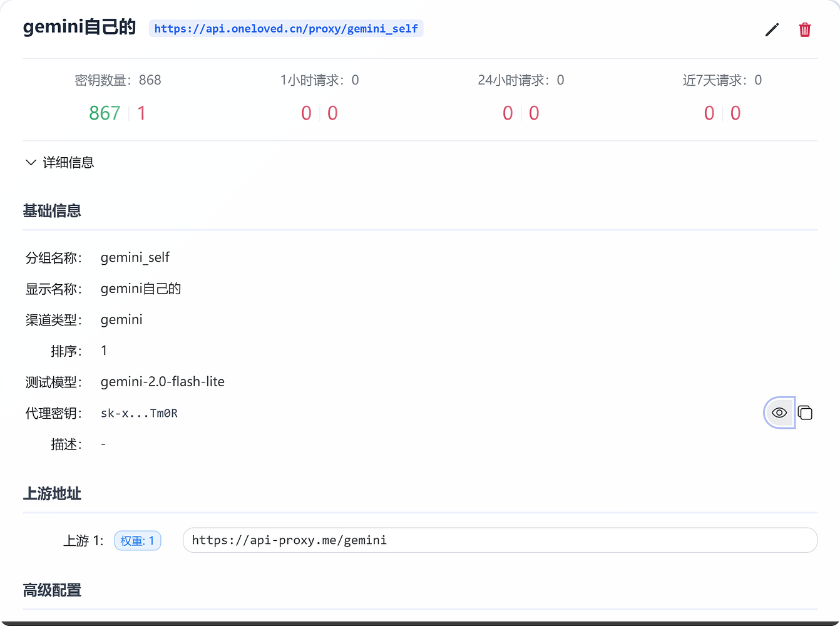Click the gemini-2.0-flash-lite test model value
This screenshot has height=626, width=840.
[x=163, y=382]
